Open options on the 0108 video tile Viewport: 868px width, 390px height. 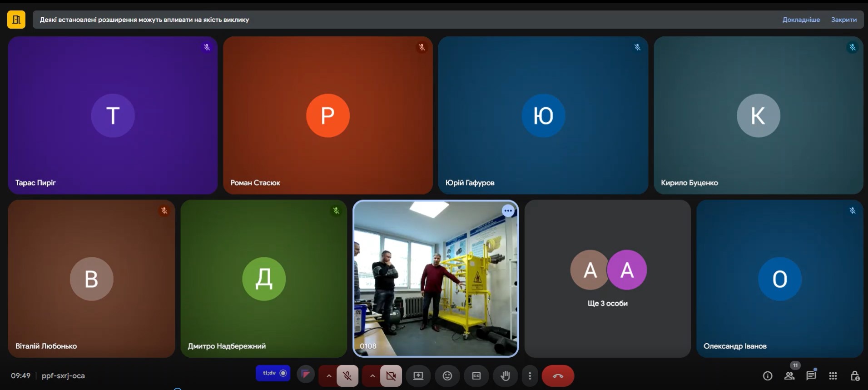(508, 210)
